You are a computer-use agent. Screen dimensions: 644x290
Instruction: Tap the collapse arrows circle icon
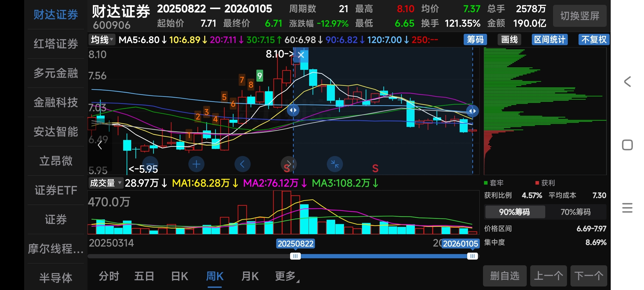pyautogui.click(x=335, y=164)
